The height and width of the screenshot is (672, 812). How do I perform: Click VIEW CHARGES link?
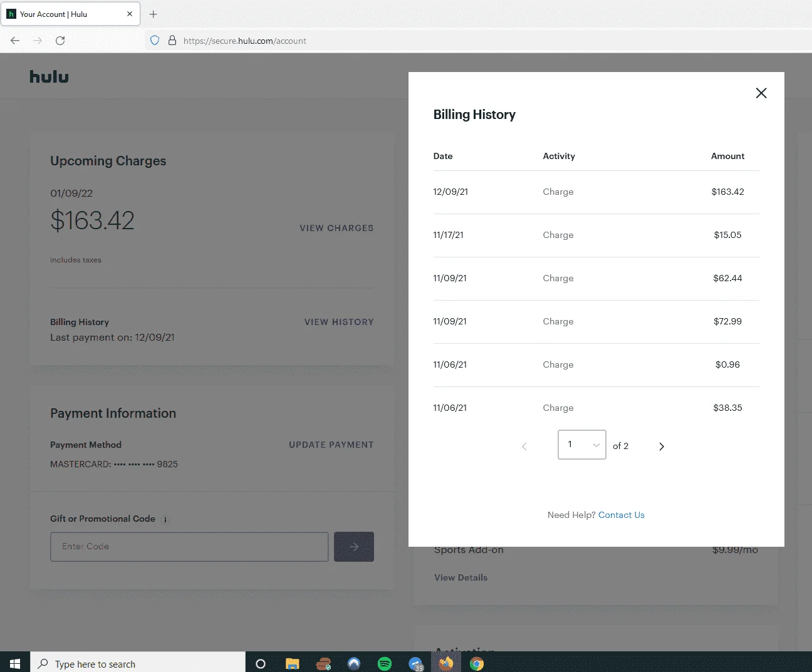pos(336,228)
